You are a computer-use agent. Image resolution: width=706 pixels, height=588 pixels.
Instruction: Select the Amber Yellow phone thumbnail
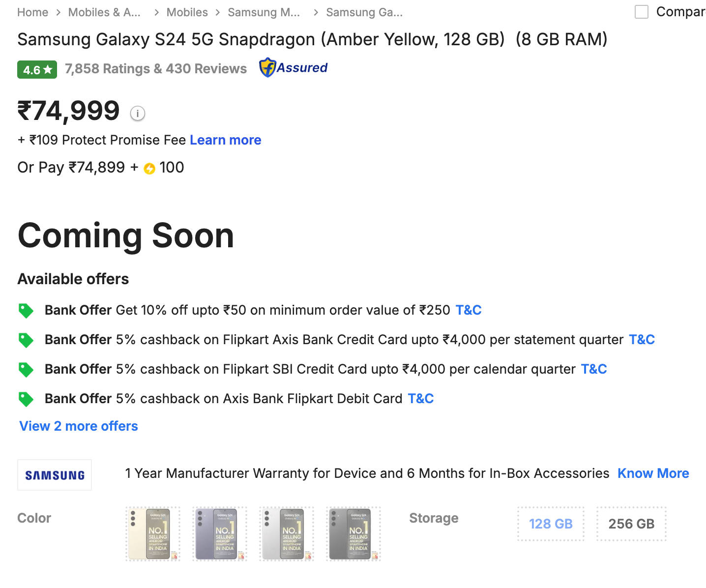click(x=152, y=534)
